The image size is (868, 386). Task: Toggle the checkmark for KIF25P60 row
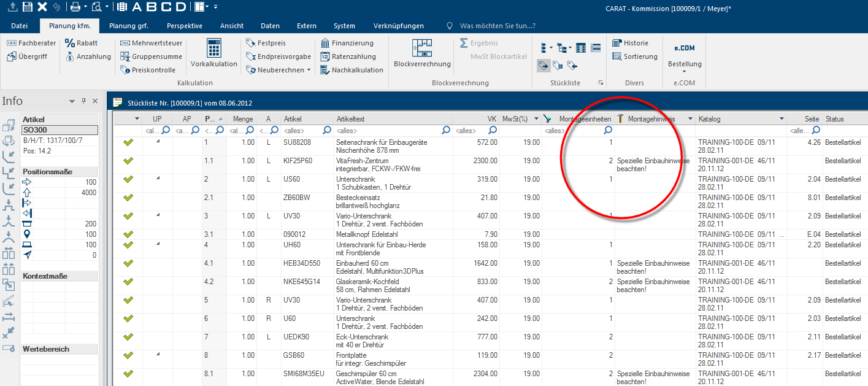click(128, 161)
